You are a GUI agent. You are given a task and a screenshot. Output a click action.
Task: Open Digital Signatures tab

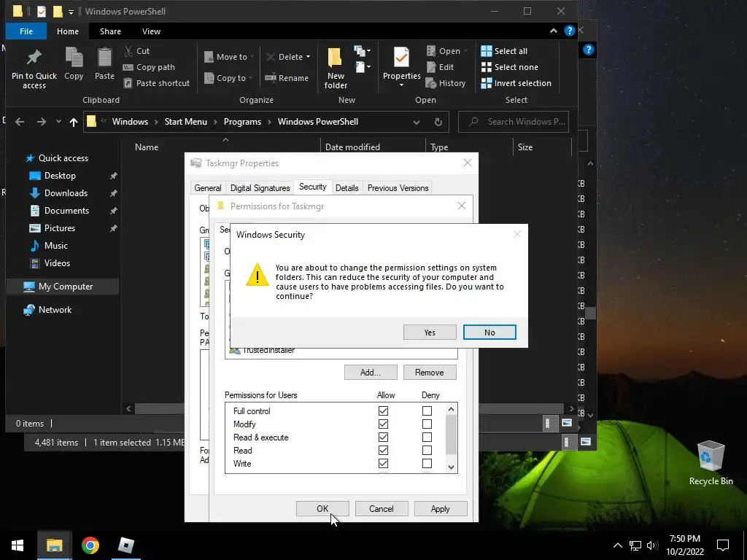point(260,188)
